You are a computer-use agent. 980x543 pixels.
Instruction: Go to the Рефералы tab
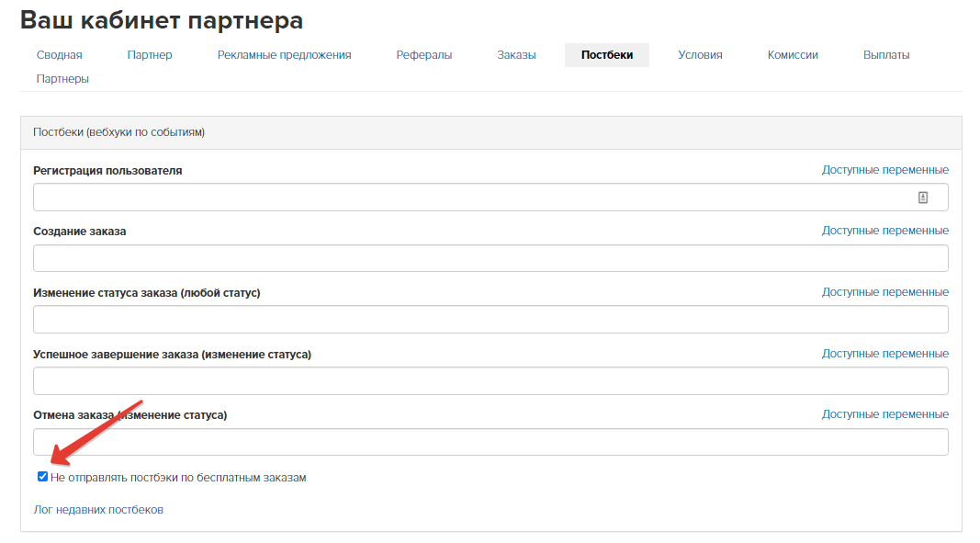click(x=423, y=55)
